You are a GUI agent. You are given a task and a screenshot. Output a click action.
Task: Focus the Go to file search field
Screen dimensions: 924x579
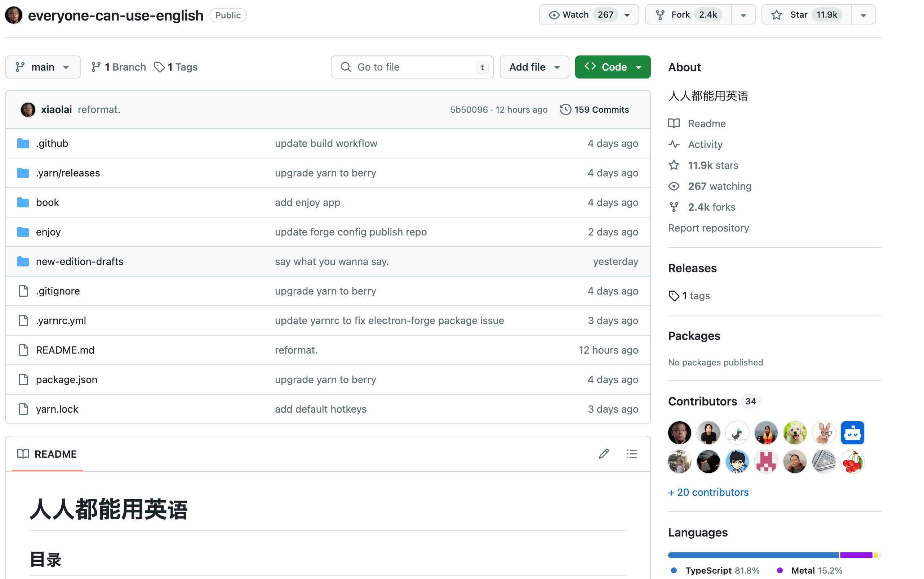tap(412, 67)
